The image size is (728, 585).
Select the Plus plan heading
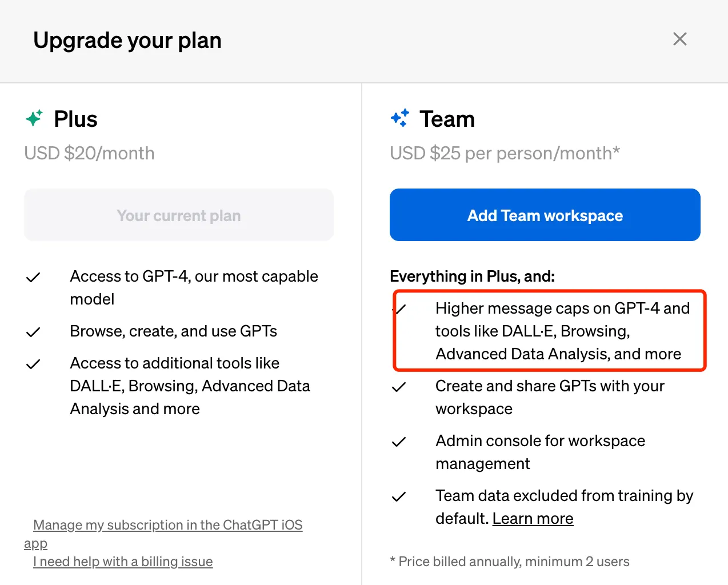tap(75, 119)
